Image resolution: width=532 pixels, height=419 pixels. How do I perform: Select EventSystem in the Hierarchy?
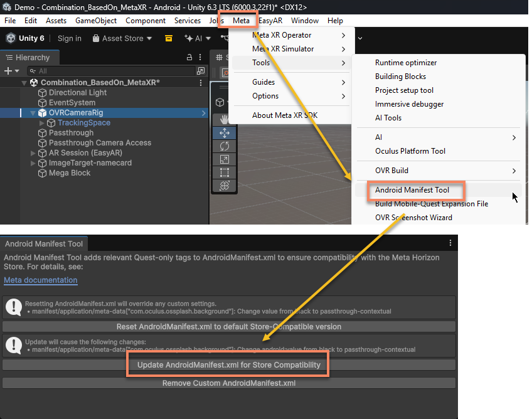click(72, 102)
